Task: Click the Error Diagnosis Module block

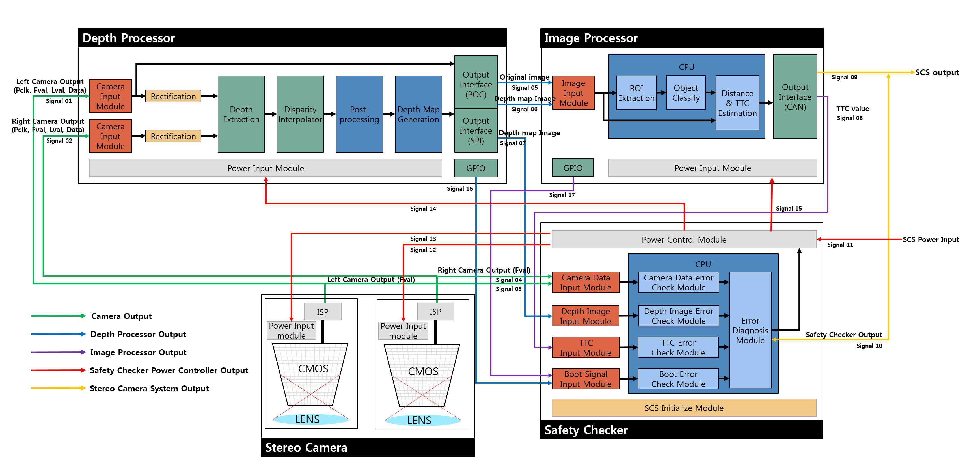Action: click(750, 330)
